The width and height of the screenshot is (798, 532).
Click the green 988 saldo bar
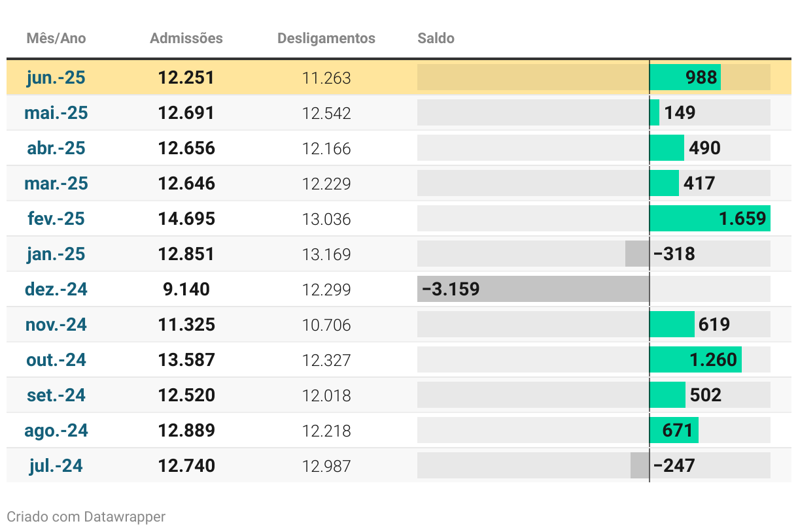(x=685, y=78)
